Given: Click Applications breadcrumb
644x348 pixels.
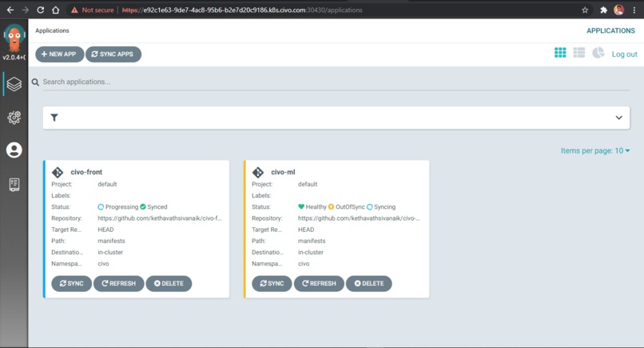Looking at the screenshot, I should coord(52,30).
